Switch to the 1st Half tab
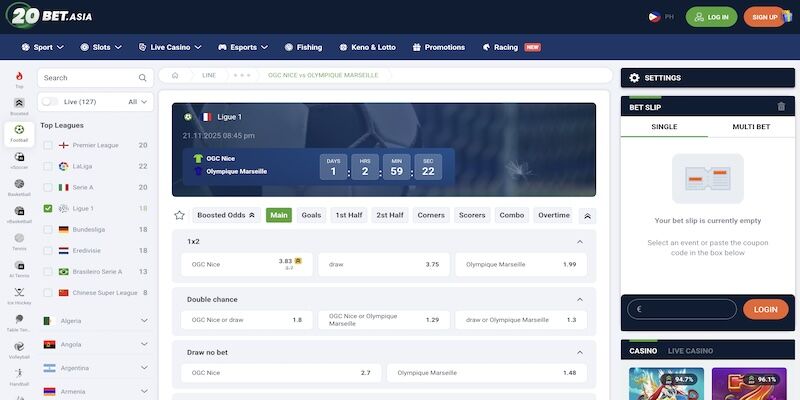This screenshot has height=400, width=800. [x=349, y=215]
